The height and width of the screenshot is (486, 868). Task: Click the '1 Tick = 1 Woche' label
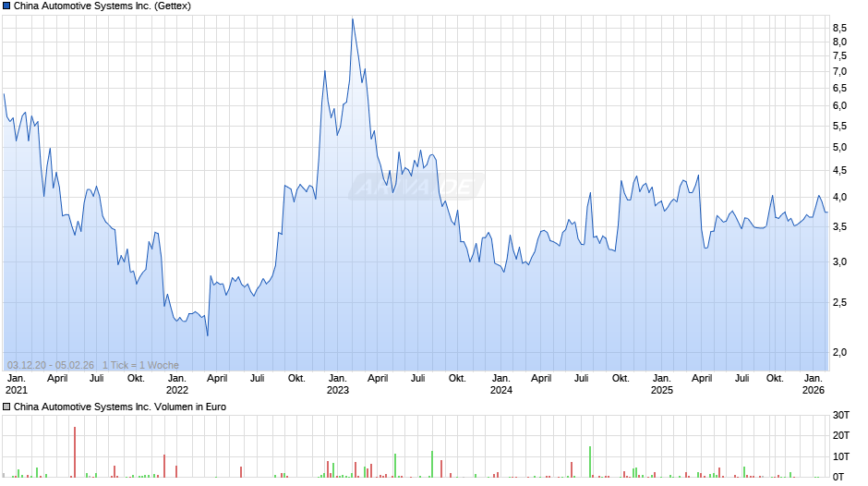click(140, 365)
